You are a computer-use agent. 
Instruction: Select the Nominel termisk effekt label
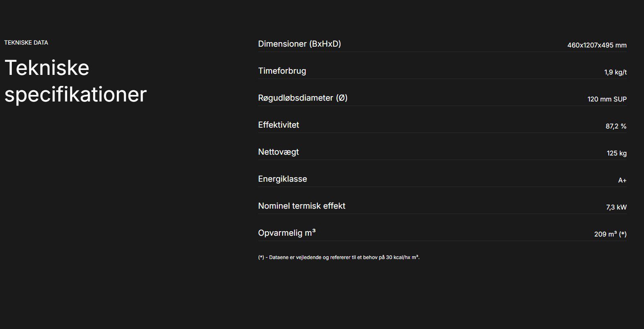click(x=302, y=206)
